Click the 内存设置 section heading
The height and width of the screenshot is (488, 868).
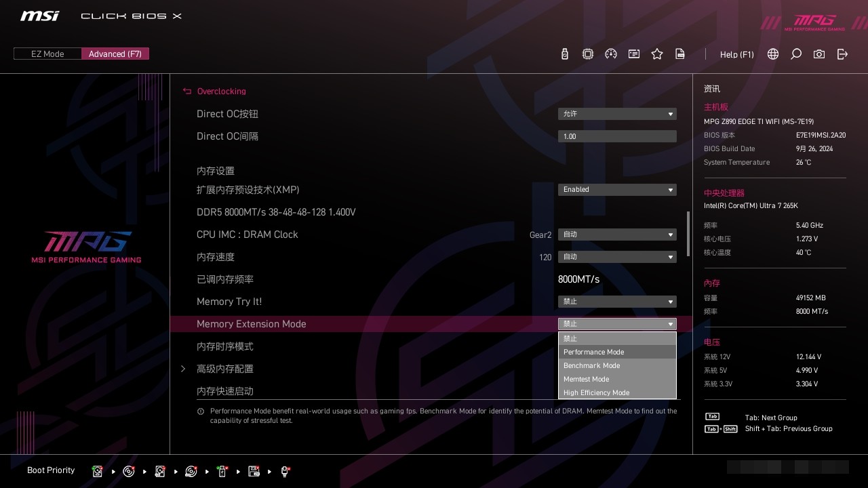216,171
